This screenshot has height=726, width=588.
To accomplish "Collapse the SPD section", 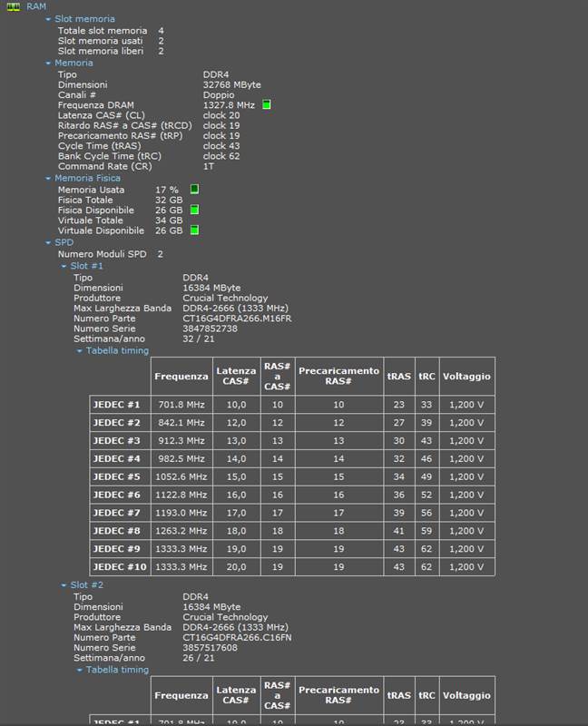I will click(x=48, y=243).
